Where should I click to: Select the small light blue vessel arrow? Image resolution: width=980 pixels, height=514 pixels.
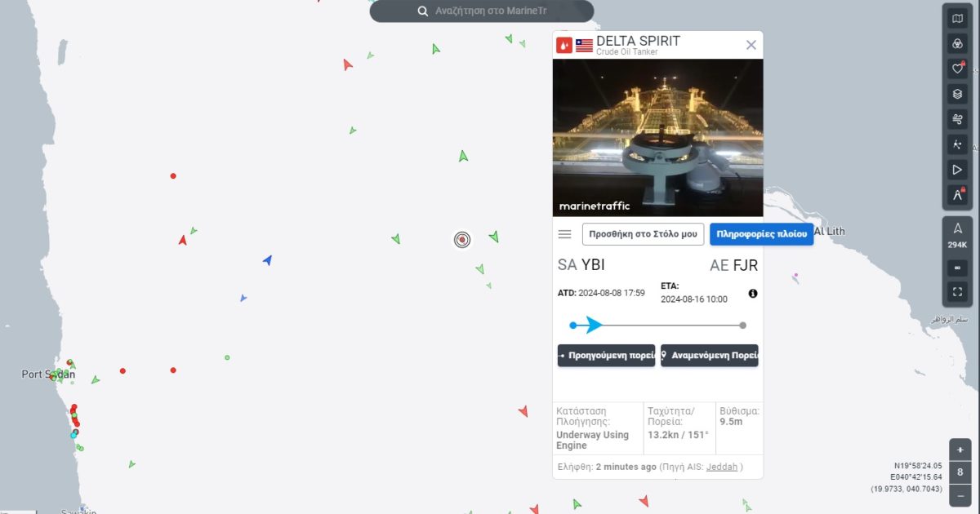pos(243,298)
